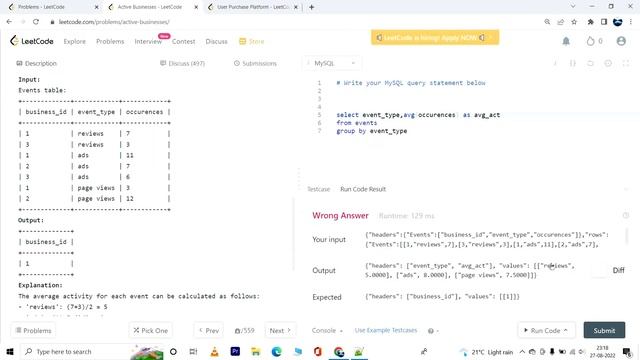Go to Next problem
Image resolution: width=640 pixels, height=360 pixels.
pos(280,330)
